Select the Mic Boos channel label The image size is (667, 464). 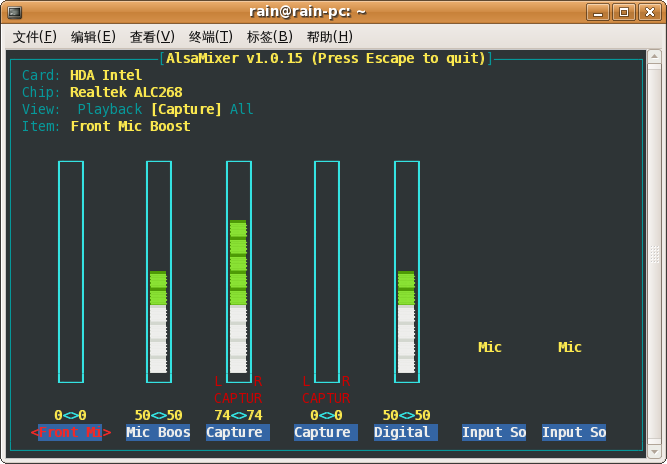click(x=158, y=432)
